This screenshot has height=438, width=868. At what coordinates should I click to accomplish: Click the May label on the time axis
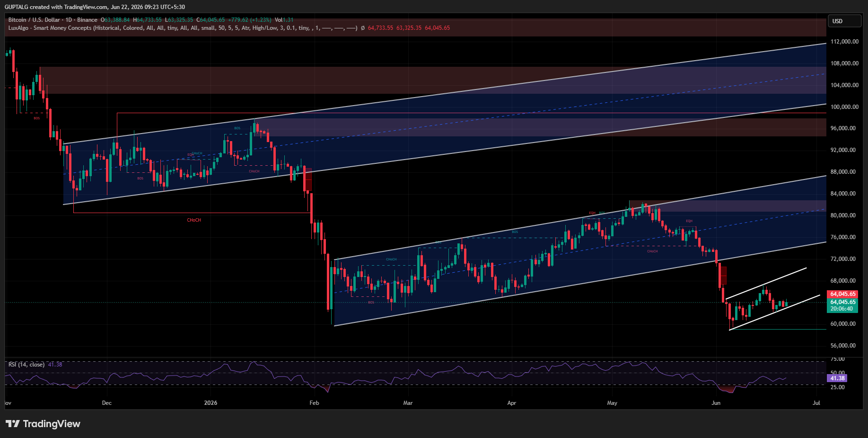coord(612,403)
